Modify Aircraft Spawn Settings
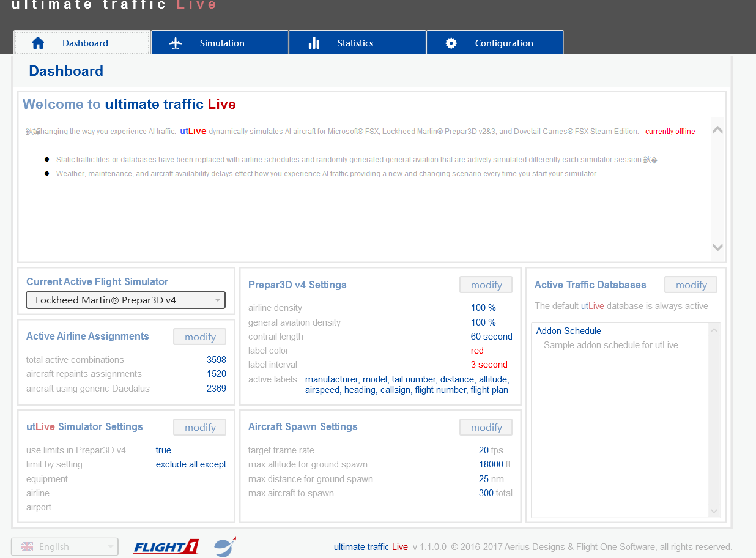Screen dimensions: 756x558 click(x=486, y=427)
